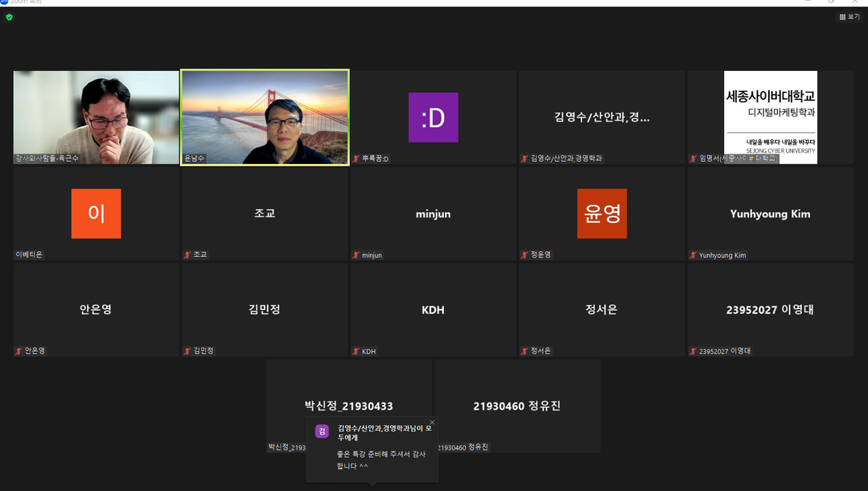Image resolution: width=868 pixels, height=491 pixels.
Task: Select the 윤남수 video with bridge background
Action: tap(265, 117)
